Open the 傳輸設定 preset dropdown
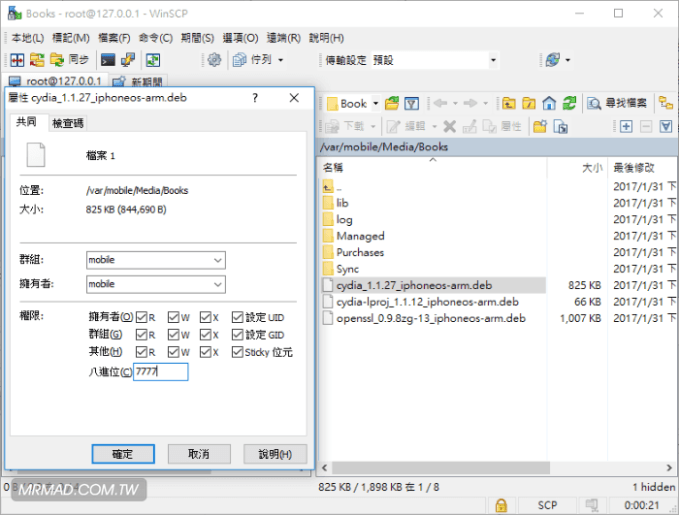 point(493,60)
